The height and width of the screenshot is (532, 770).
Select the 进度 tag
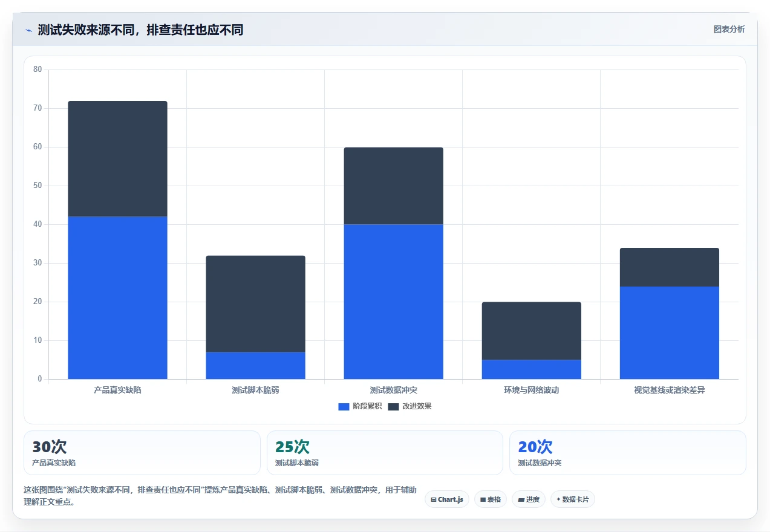528,499
